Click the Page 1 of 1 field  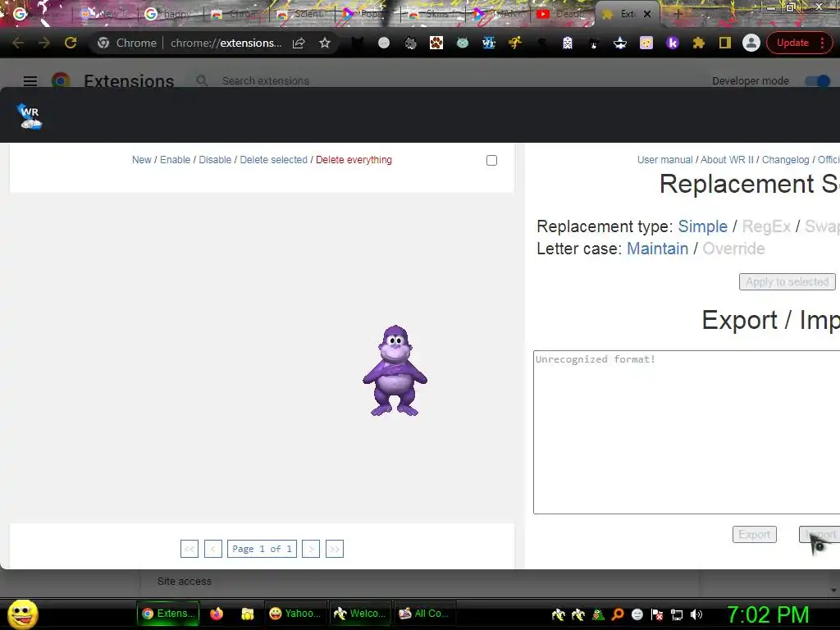262,549
